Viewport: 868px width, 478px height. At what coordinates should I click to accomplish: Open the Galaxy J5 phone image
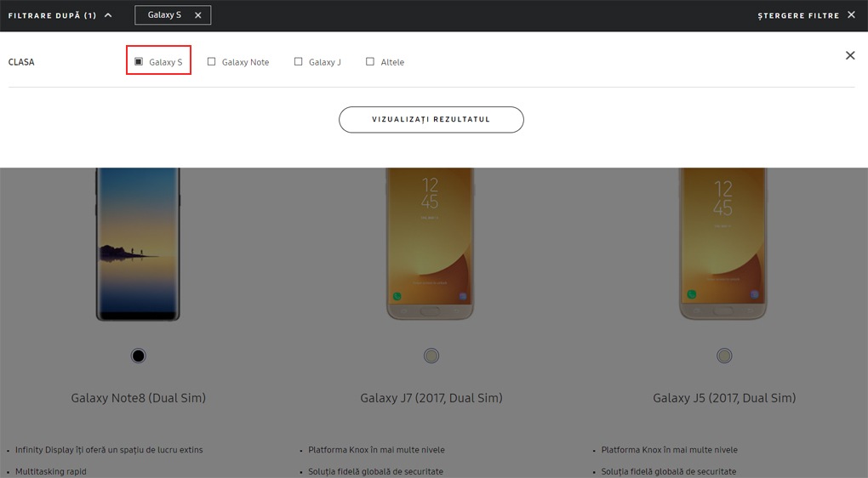click(x=723, y=243)
